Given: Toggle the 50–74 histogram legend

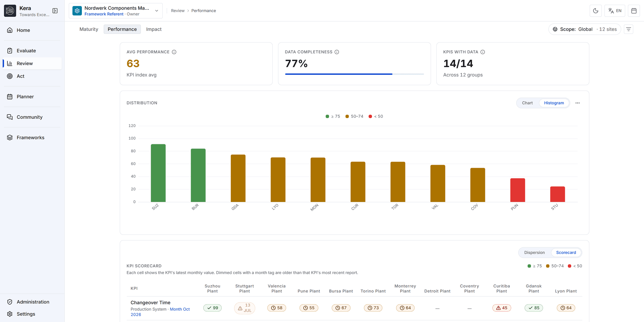Looking at the screenshot, I should pyautogui.click(x=354, y=116).
